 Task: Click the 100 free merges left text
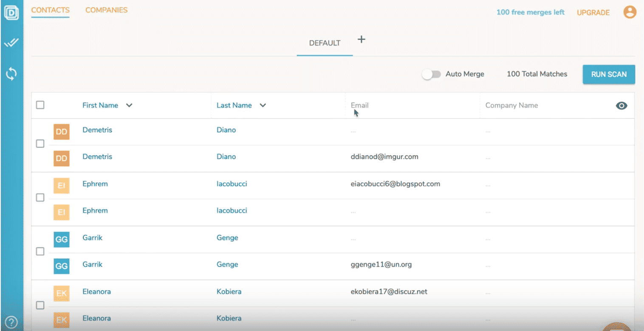point(531,12)
